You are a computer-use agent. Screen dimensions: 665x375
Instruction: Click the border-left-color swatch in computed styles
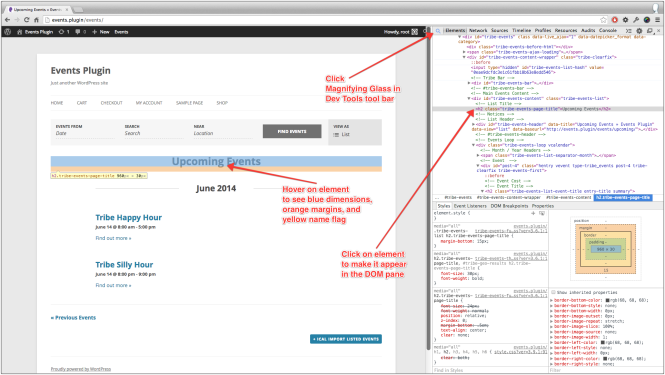[x=603, y=342]
